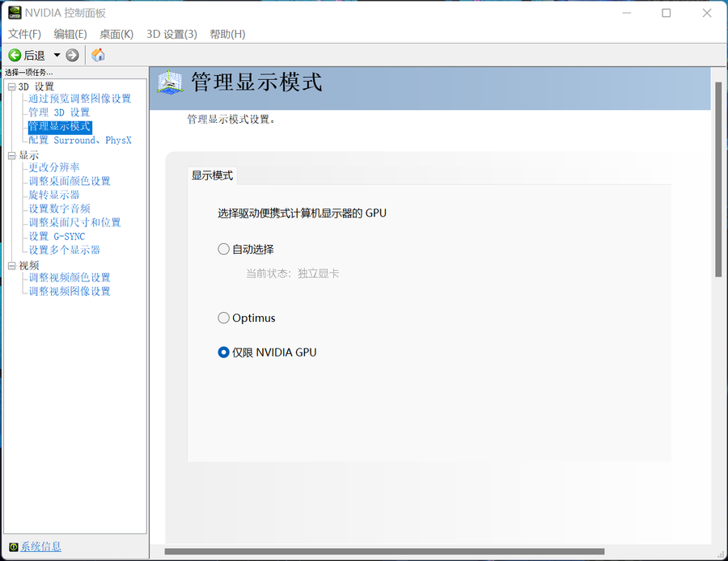Select the 仅限 NVIDIA GPU option
Viewport: 728px width, 561px height.
224,352
